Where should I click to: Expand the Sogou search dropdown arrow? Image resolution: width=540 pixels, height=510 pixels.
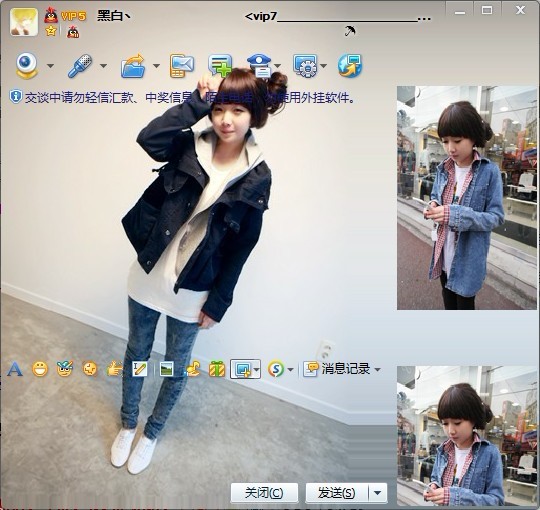tap(290, 370)
